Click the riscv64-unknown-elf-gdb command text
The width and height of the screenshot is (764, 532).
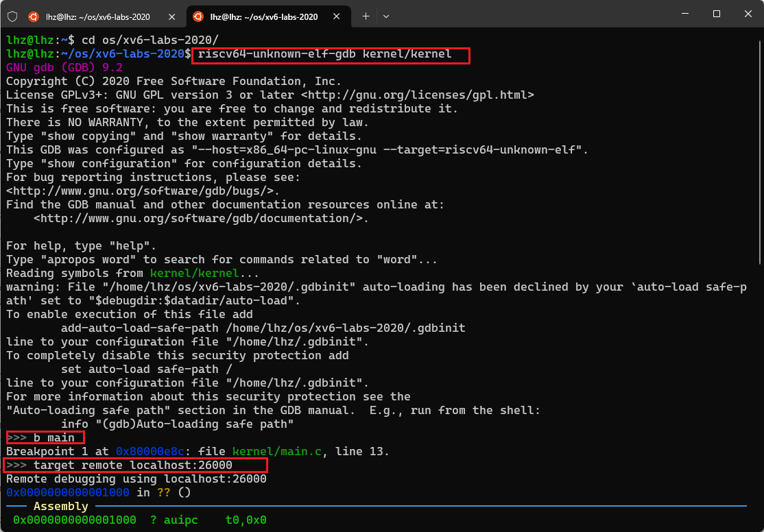point(331,55)
